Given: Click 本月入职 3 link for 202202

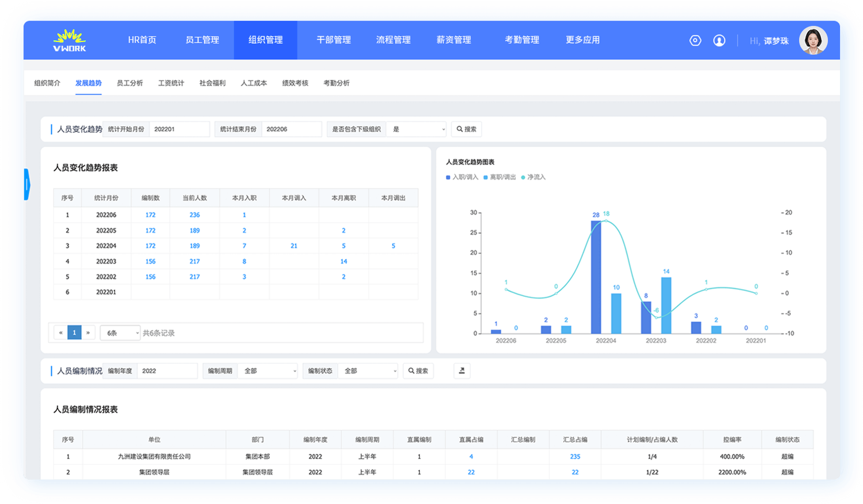Looking at the screenshot, I should [x=244, y=277].
